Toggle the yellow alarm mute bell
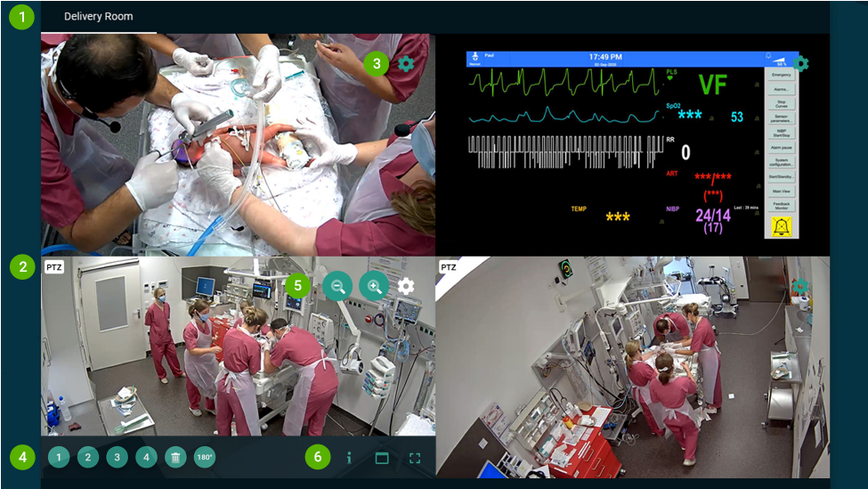 coord(781,227)
